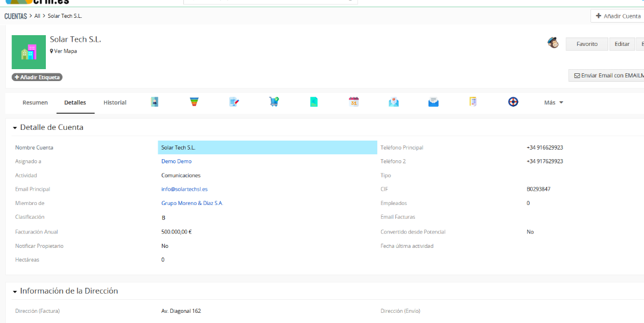The height and width of the screenshot is (323, 644).
Task: Open the sales funnel tab icon
Action: [x=194, y=102]
